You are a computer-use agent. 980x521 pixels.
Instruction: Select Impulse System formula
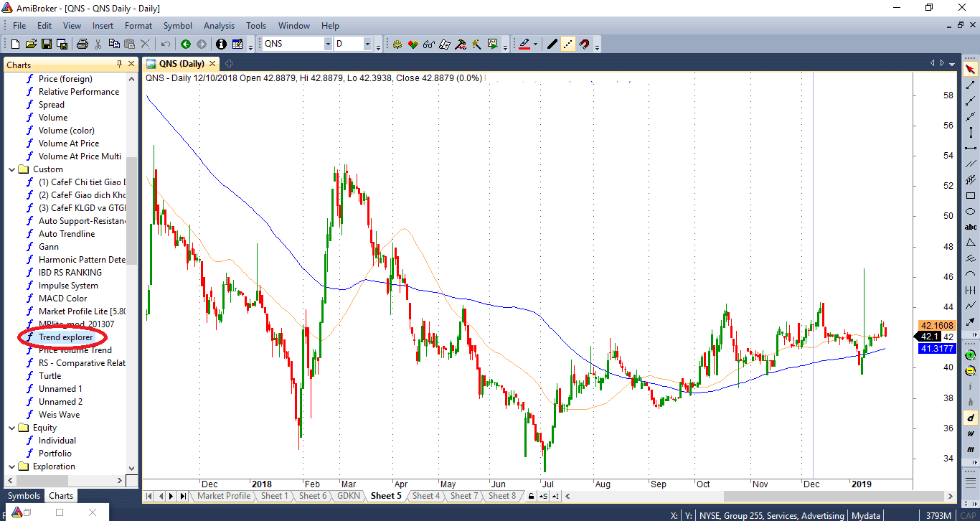pos(68,286)
